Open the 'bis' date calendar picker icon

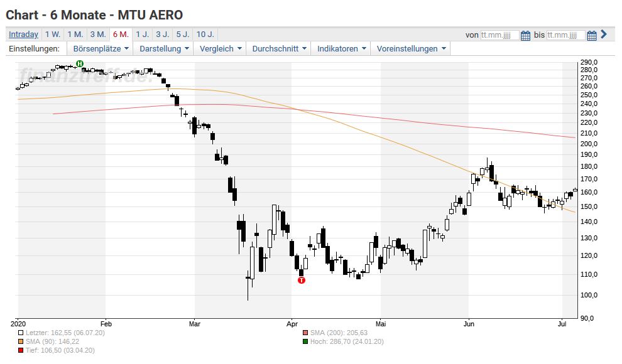pyautogui.click(x=591, y=35)
